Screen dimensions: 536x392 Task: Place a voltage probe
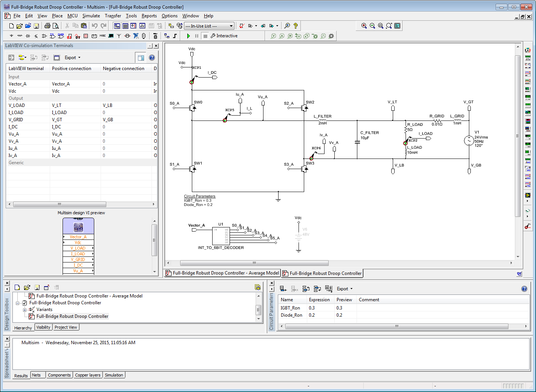274,36
